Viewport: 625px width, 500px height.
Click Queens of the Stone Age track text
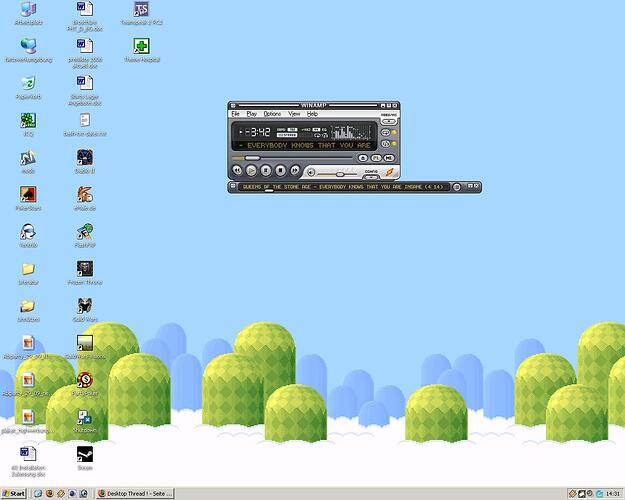[x=343, y=187]
